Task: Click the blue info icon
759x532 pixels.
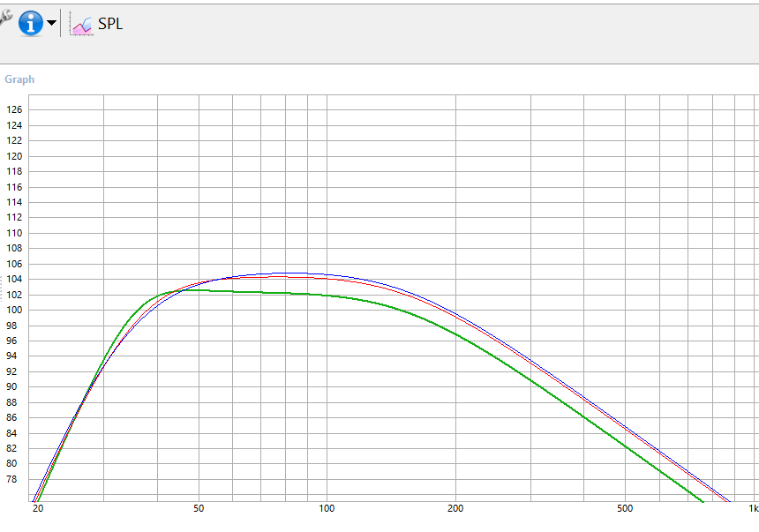Action: click(x=31, y=23)
